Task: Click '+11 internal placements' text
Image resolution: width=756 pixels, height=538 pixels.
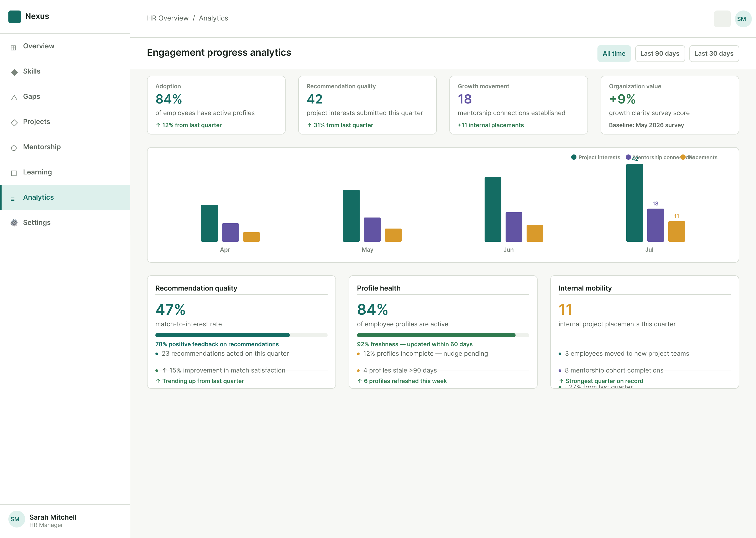Action: pyautogui.click(x=491, y=125)
